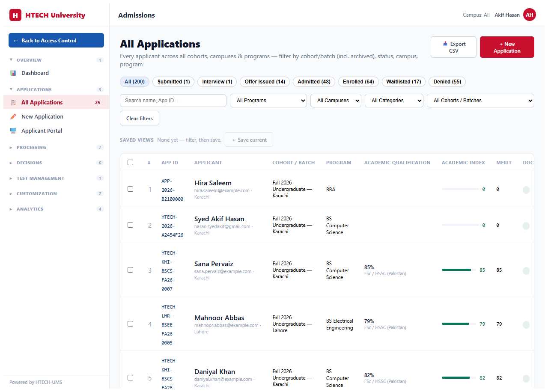Screen dimensions: 548x392
Task: Click Daniyal Khan's academic index bar
Action: coord(459,378)
